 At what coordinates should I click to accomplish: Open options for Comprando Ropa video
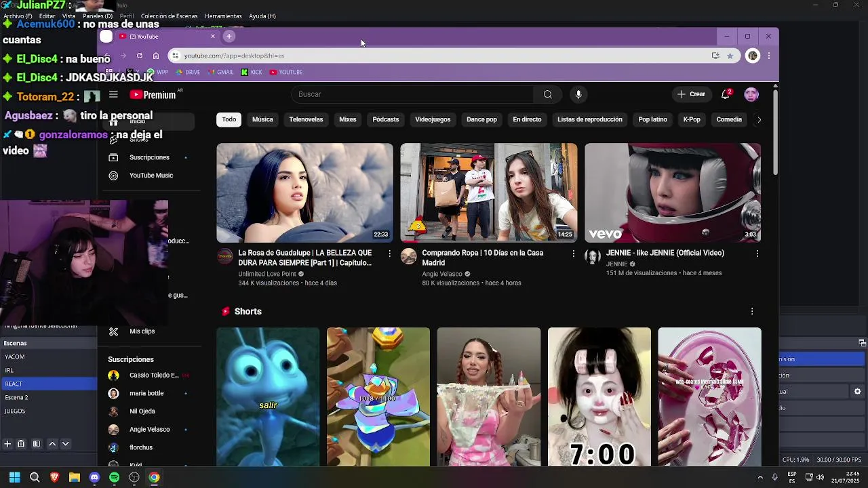[x=573, y=253]
